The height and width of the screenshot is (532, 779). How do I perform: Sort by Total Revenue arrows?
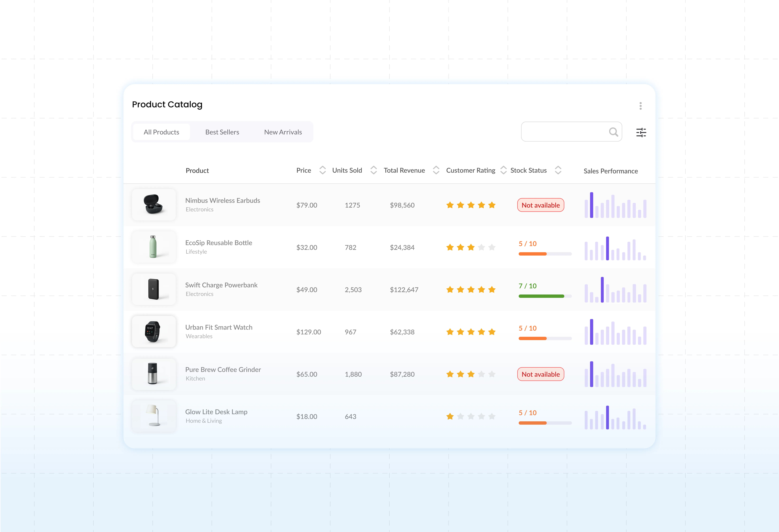(436, 170)
